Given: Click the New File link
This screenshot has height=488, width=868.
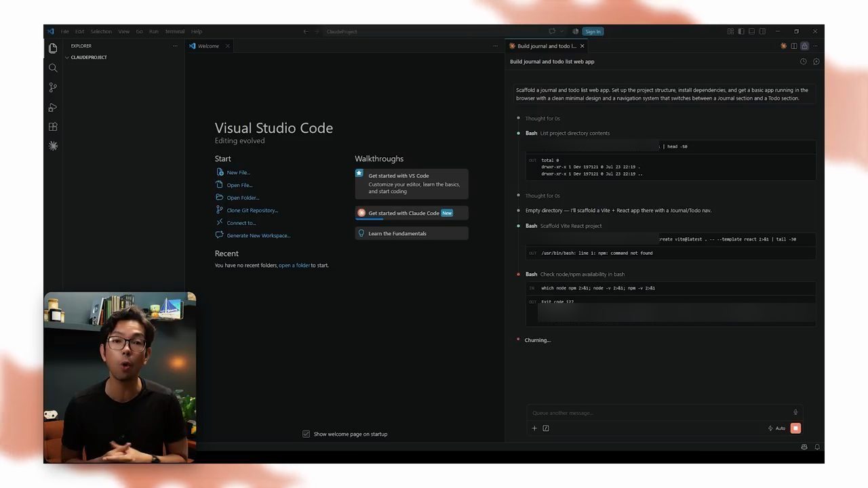Looking at the screenshot, I should [x=238, y=173].
